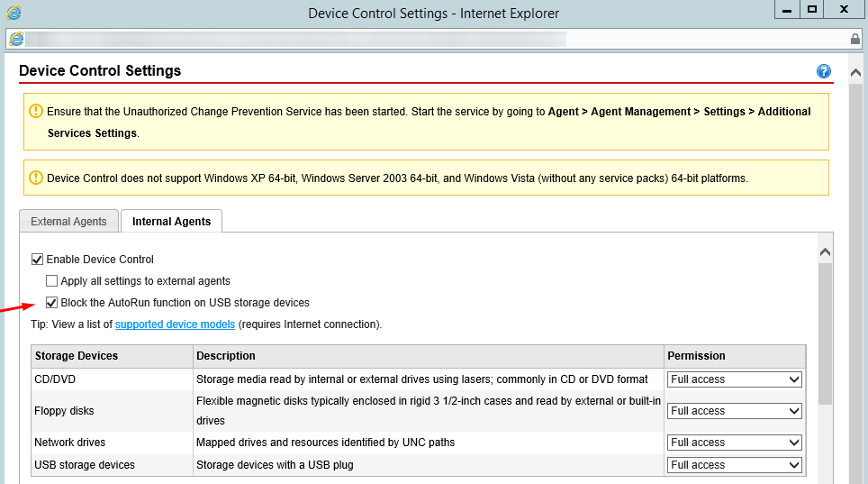The width and height of the screenshot is (868, 484).
Task: Click the inner panel scrollbar up arrow
Action: (x=825, y=252)
